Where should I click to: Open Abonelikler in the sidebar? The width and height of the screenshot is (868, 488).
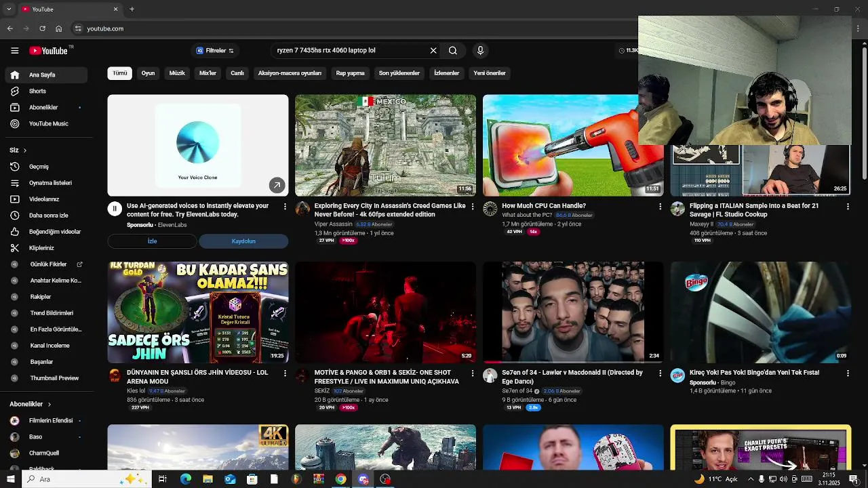click(x=46, y=107)
